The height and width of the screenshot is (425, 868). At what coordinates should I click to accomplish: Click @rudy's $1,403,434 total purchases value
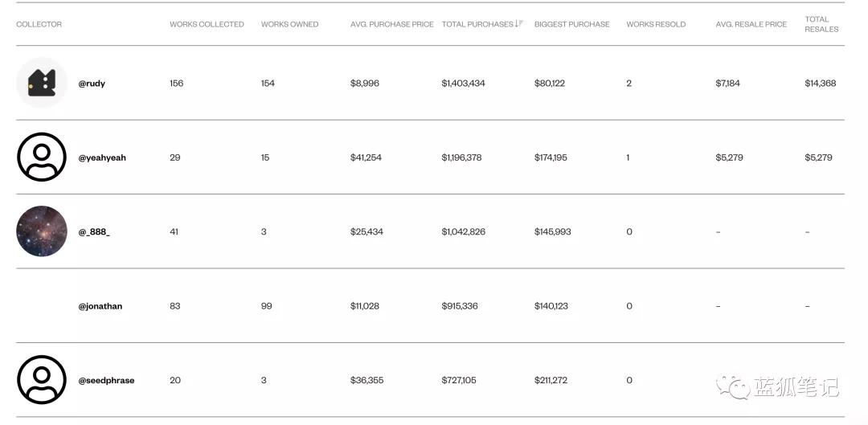463,84
